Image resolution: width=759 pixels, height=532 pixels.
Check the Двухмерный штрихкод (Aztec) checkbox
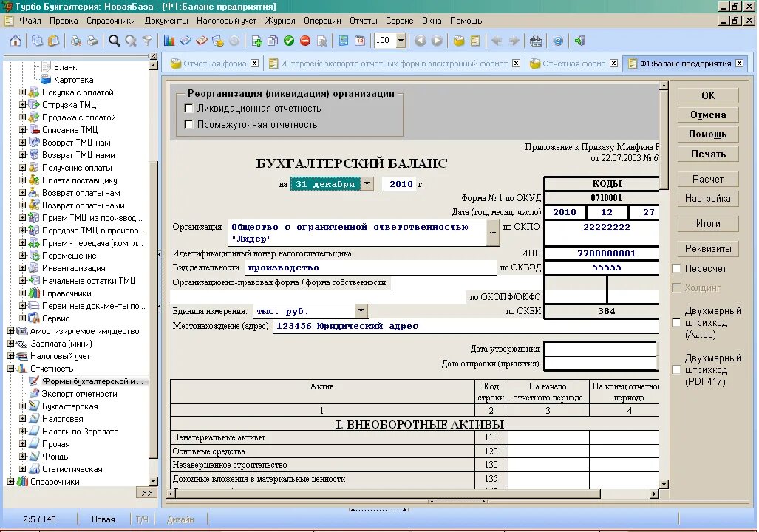click(x=677, y=322)
